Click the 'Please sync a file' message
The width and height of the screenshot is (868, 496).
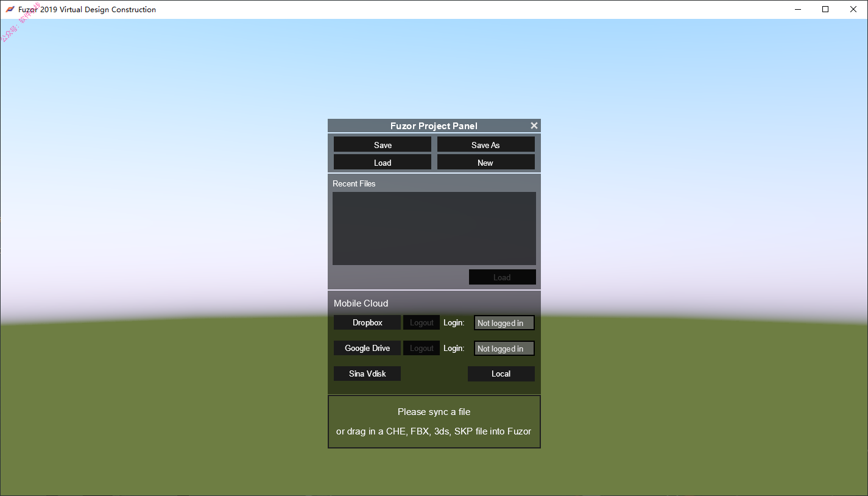[434, 412]
